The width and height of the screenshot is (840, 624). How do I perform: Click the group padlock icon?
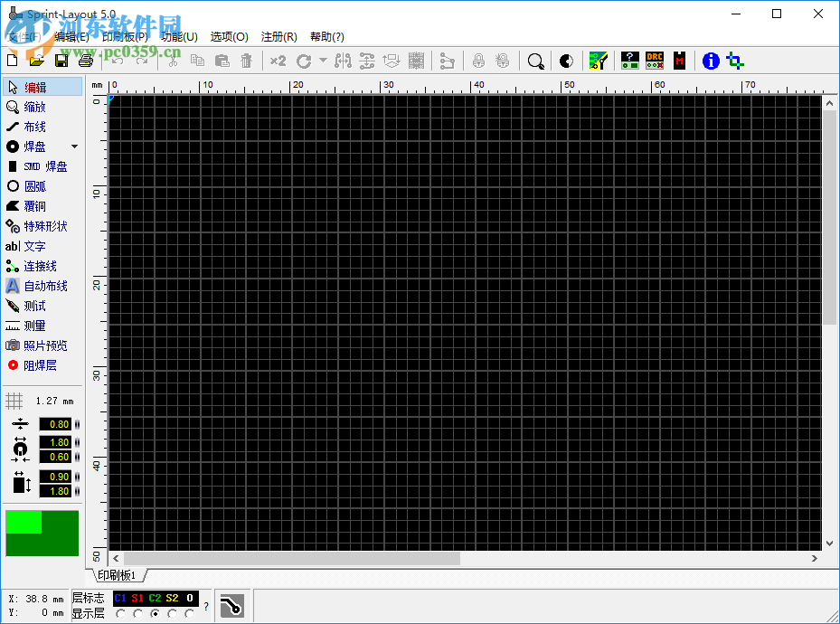coord(478,61)
